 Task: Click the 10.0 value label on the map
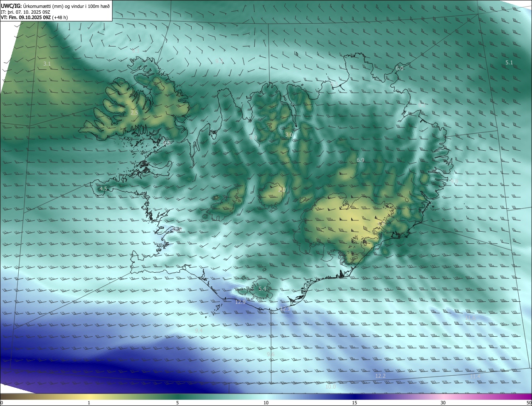point(330,386)
